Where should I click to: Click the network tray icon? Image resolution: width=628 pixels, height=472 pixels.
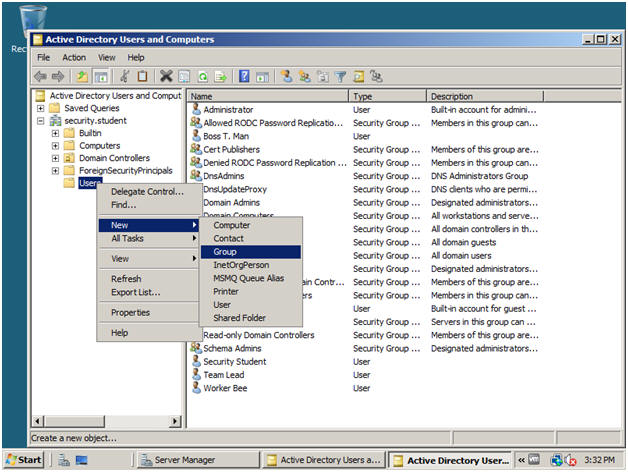tap(556, 460)
